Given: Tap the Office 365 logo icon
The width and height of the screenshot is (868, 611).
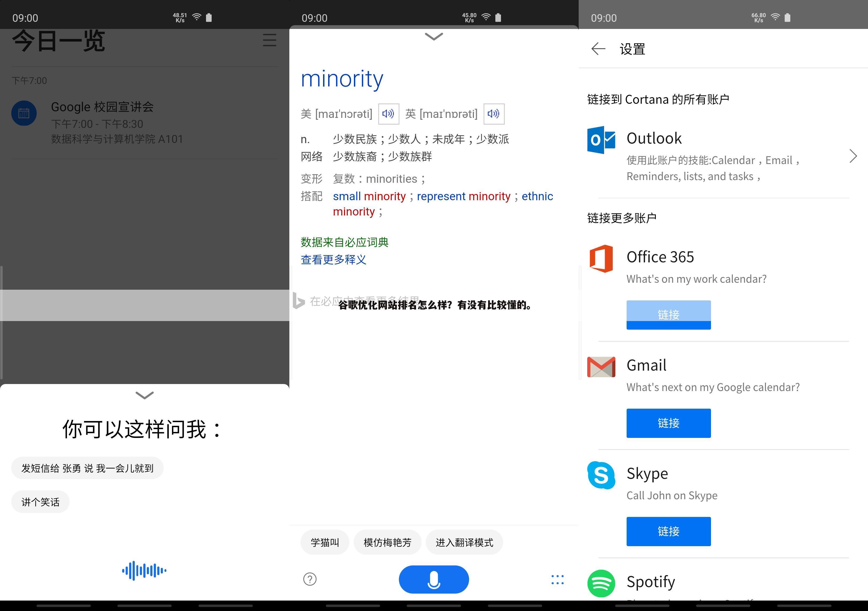Looking at the screenshot, I should tap(601, 258).
